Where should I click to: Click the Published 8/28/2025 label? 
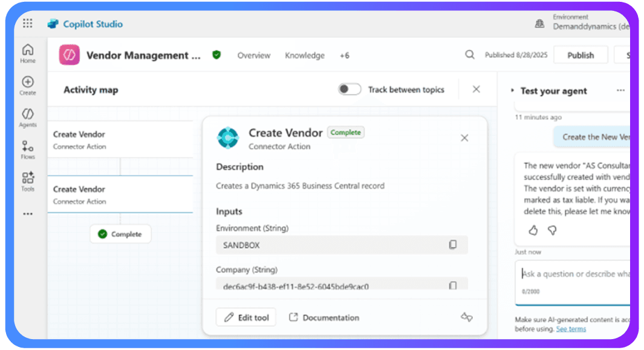(x=516, y=55)
